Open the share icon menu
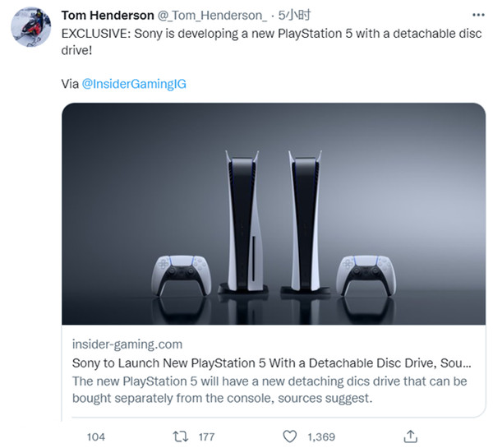The width and height of the screenshot is (493, 448). (412, 436)
